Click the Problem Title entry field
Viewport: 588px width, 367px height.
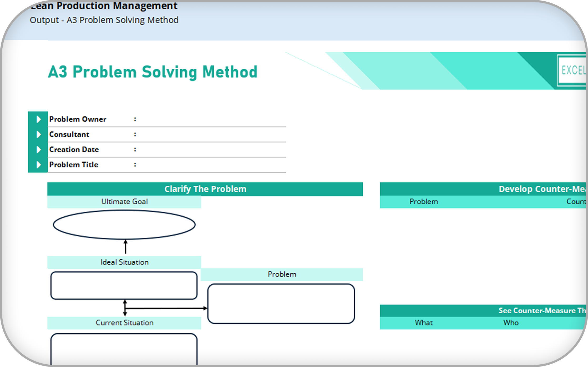pos(210,165)
